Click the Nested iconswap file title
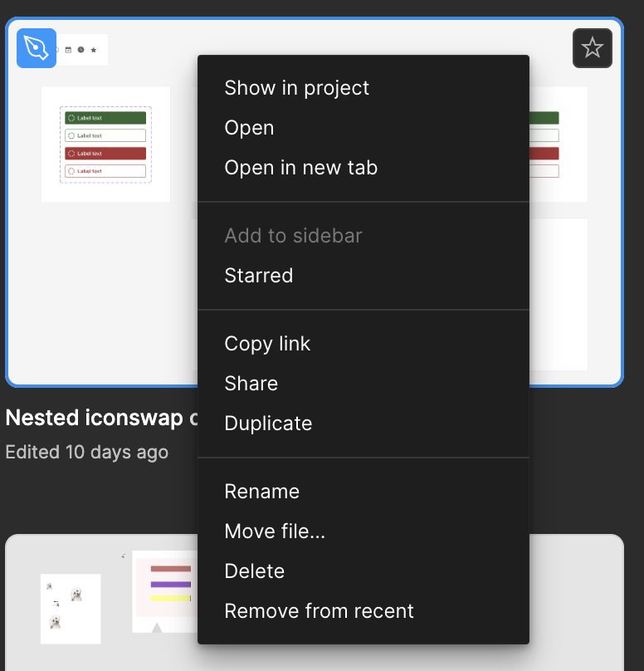644x671 pixels. (101, 418)
